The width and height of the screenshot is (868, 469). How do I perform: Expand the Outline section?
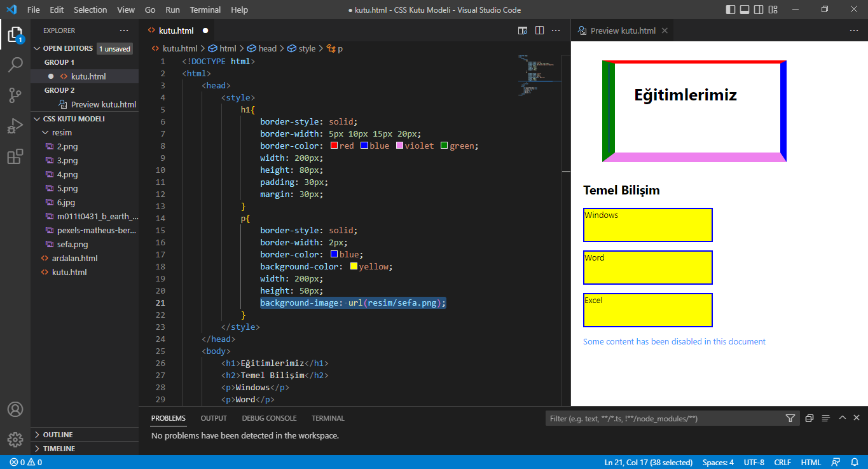[57, 435]
